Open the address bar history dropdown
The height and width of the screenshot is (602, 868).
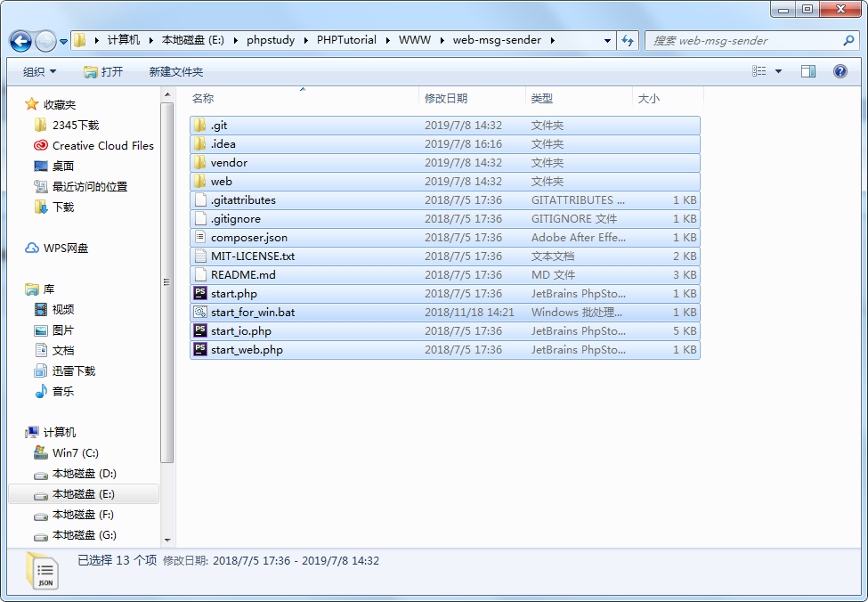tap(607, 40)
